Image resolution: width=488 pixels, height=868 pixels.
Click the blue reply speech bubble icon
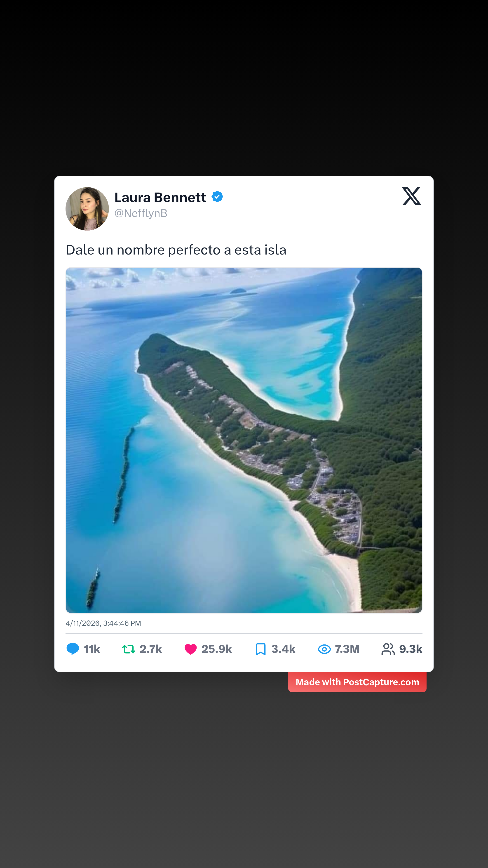72,649
